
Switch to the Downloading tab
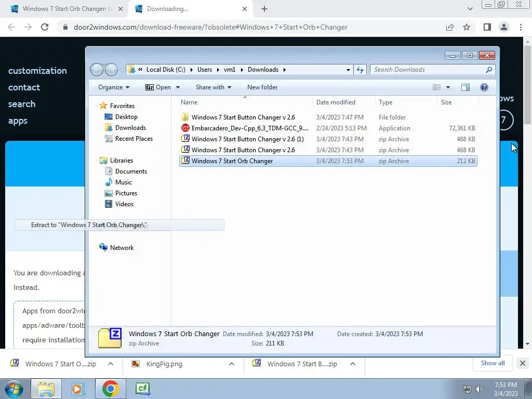[x=191, y=9]
